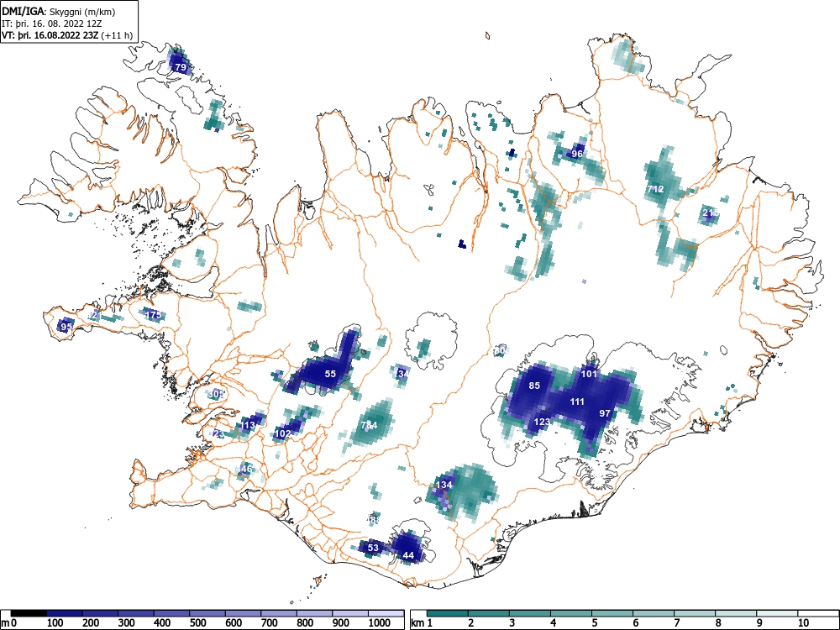Screen dimensions: 840x630
Task: Click the 1000 tick label on meter scale
Action: tap(379, 623)
